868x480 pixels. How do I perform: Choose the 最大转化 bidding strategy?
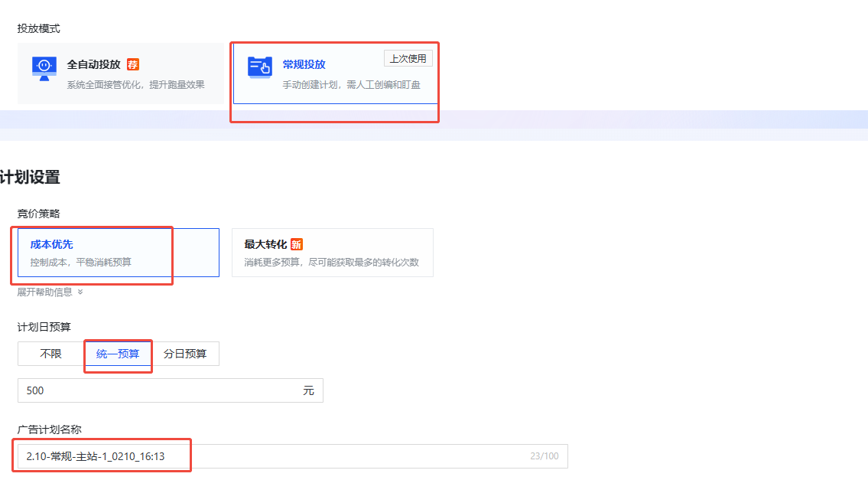332,253
